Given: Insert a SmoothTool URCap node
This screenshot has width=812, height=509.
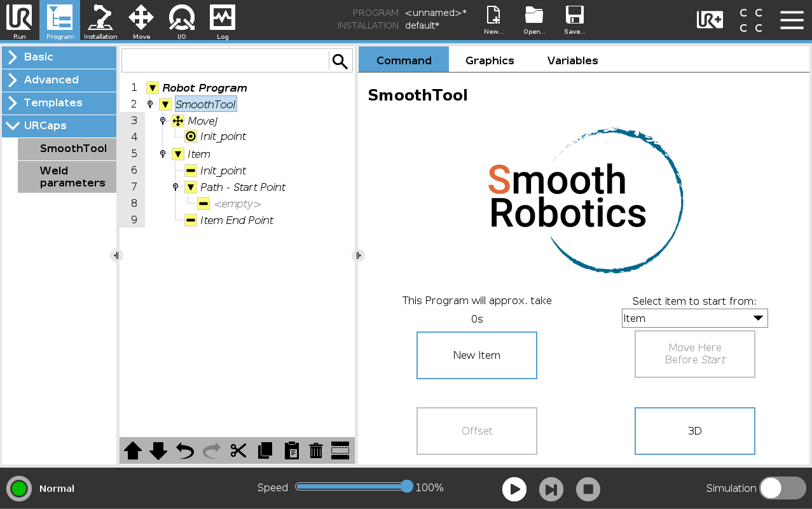Looking at the screenshot, I should click(67, 148).
